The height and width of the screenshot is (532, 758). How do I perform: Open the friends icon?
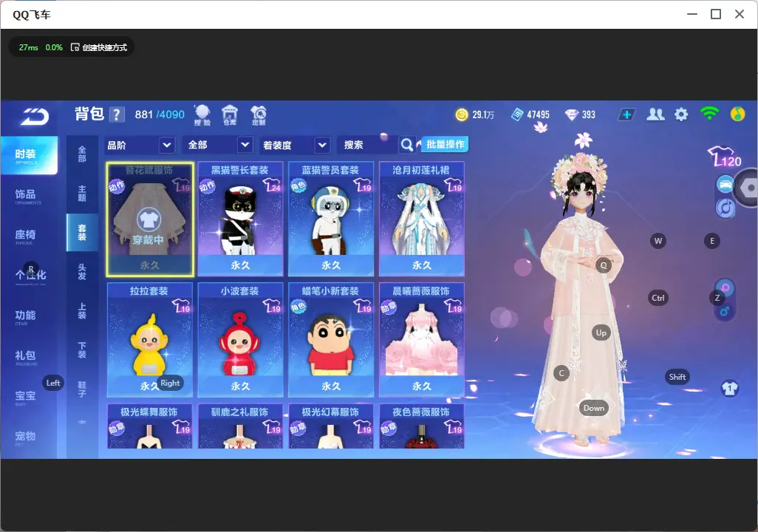655,115
